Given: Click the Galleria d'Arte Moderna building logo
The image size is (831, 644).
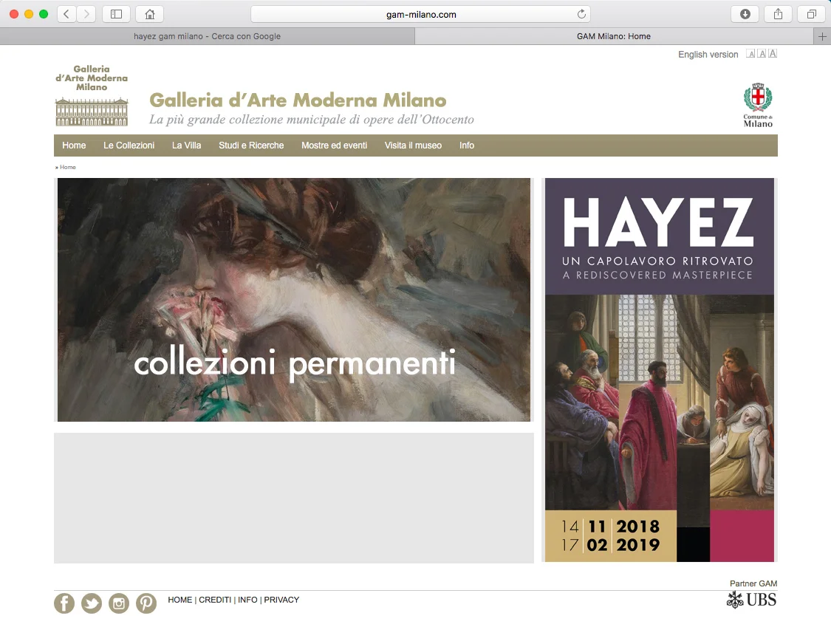Looking at the screenshot, I should pos(92,96).
